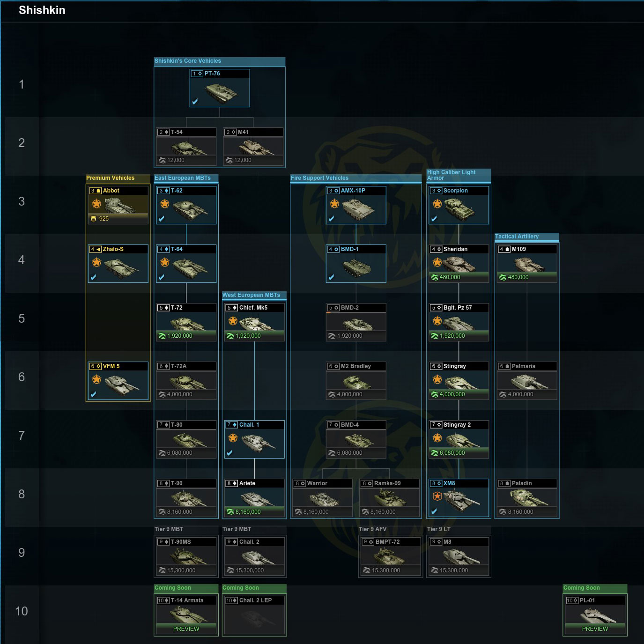Select the BMD-4 vehicle
The image size is (644, 644).
(356, 439)
